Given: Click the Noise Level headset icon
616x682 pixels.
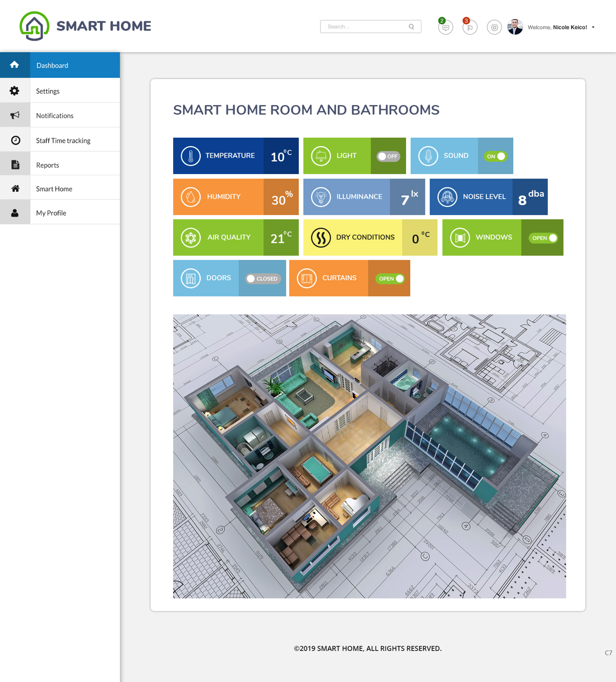Looking at the screenshot, I should click(x=447, y=197).
